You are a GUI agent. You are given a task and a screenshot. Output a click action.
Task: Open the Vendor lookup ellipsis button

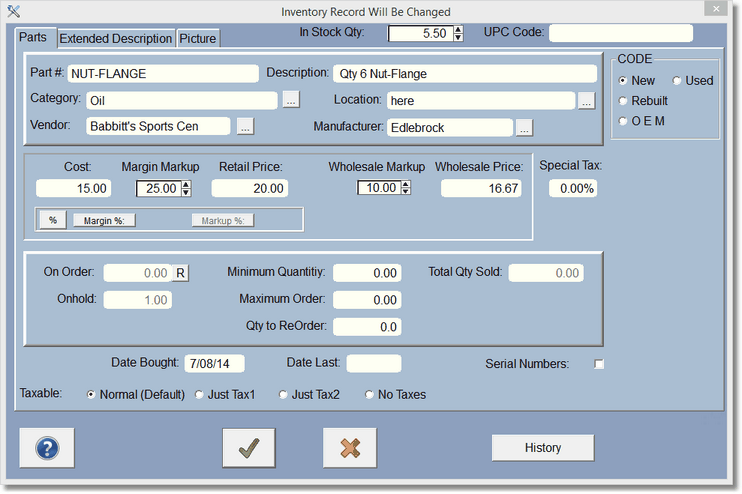pos(245,127)
